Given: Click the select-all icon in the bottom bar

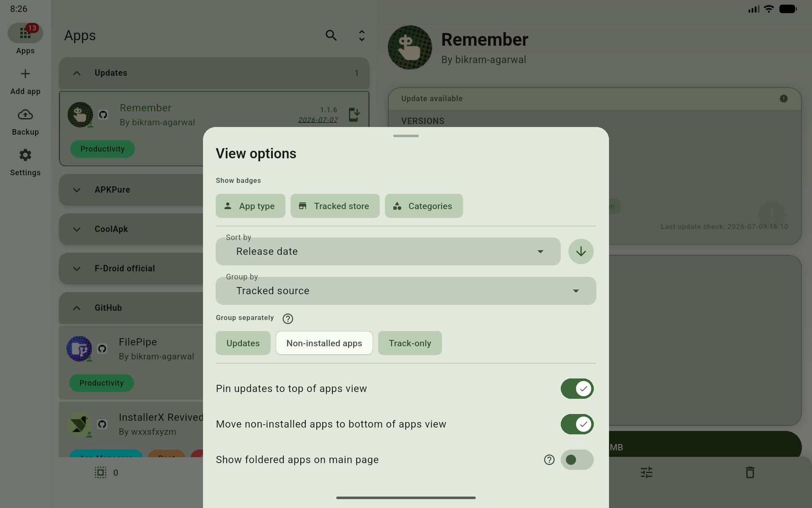Looking at the screenshot, I should coord(101,472).
